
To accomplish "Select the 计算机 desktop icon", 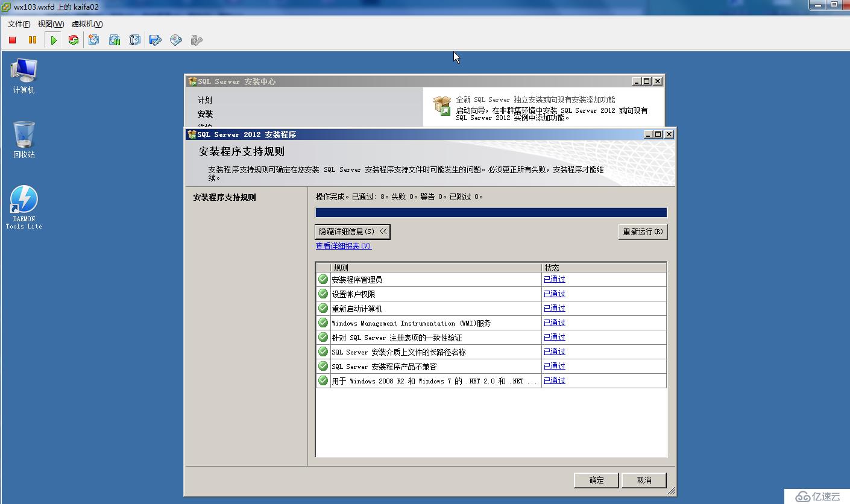I will (x=24, y=76).
